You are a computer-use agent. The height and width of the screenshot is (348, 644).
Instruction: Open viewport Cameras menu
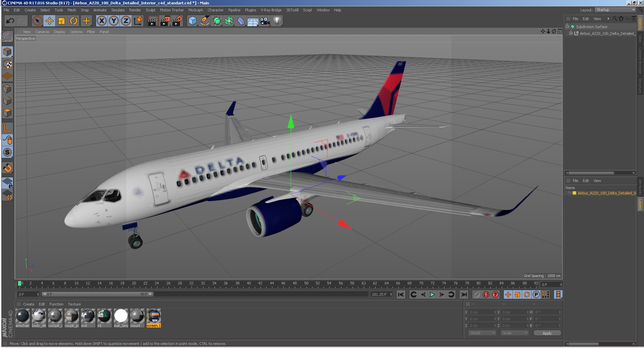[42, 32]
